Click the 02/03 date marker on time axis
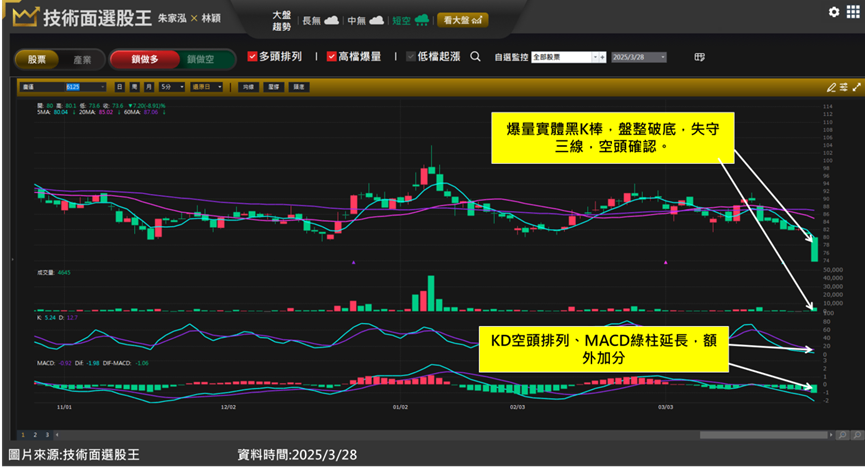Image resolution: width=865 pixels, height=470 pixels. click(x=517, y=407)
